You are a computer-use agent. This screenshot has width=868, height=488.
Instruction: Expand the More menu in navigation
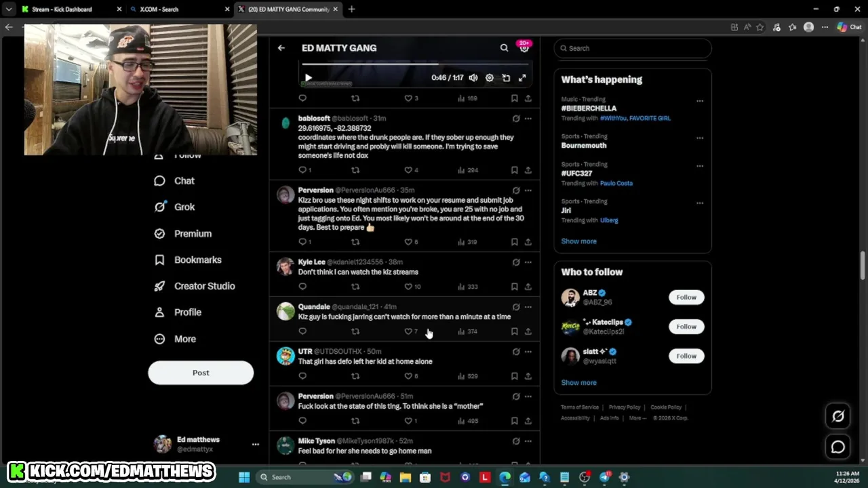[x=175, y=339]
